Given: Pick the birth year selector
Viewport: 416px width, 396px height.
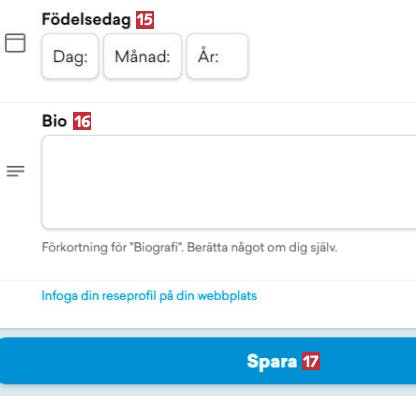Looking at the screenshot, I should tap(217, 56).
